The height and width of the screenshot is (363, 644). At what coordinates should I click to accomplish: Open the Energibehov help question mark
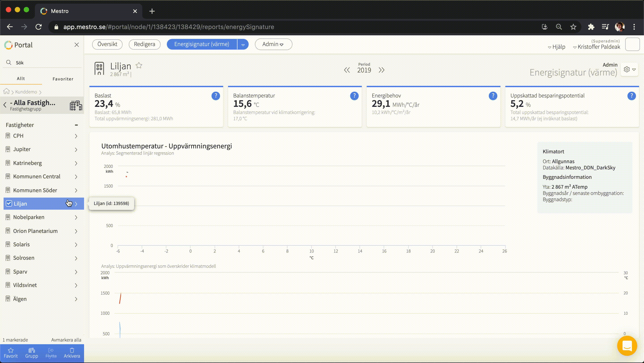click(493, 96)
